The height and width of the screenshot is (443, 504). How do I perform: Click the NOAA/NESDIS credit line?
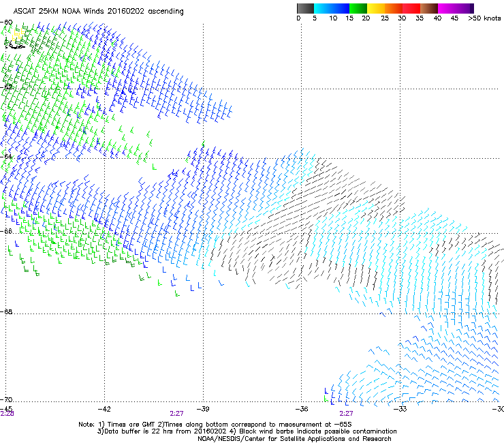click(x=294, y=439)
